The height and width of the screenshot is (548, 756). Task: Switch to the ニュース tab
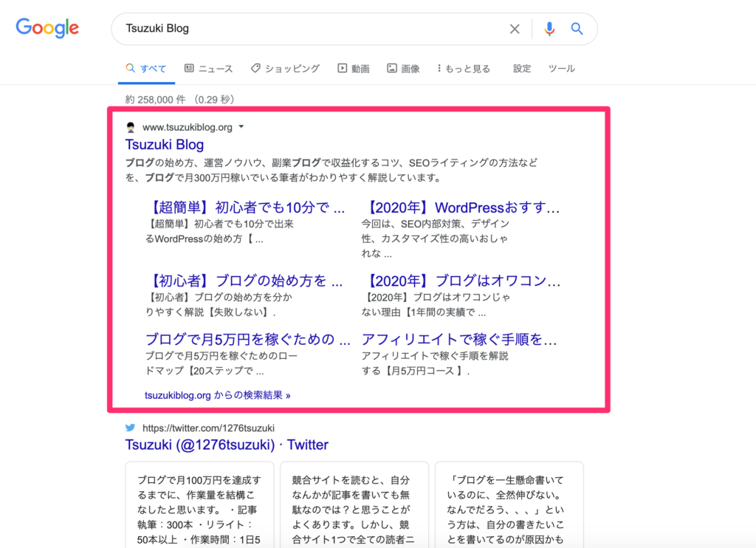pyautogui.click(x=208, y=69)
